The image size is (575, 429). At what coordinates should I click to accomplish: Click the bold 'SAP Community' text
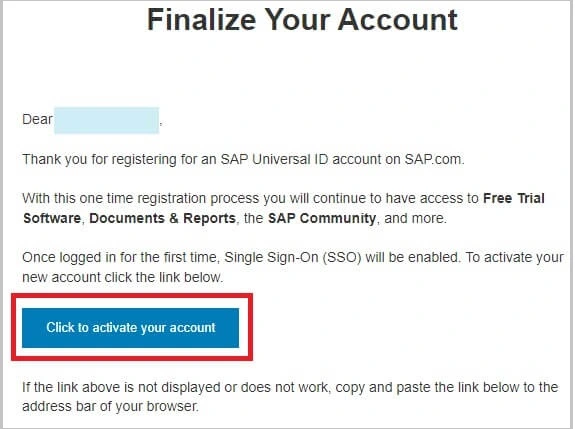point(322,219)
